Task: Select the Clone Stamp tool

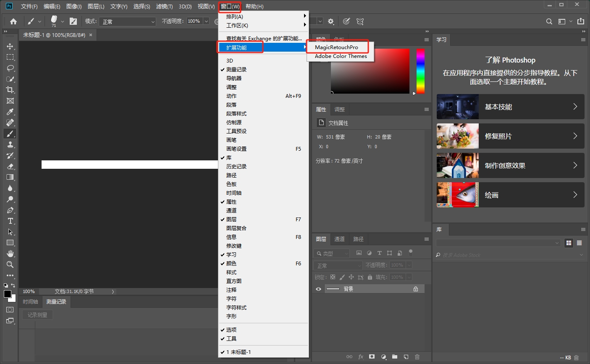Action: coord(10,144)
